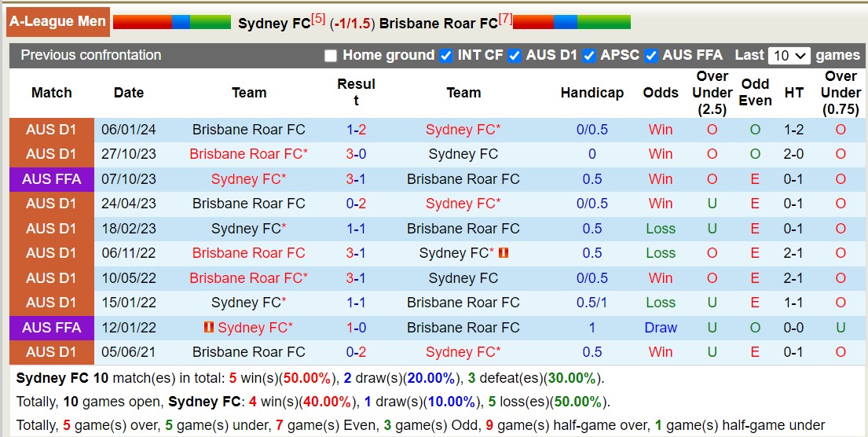This screenshot has height=437, width=868.
Task: Click the handicap value 1 on 12/01/22
Action: pyautogui.click(x=591, y=327)
